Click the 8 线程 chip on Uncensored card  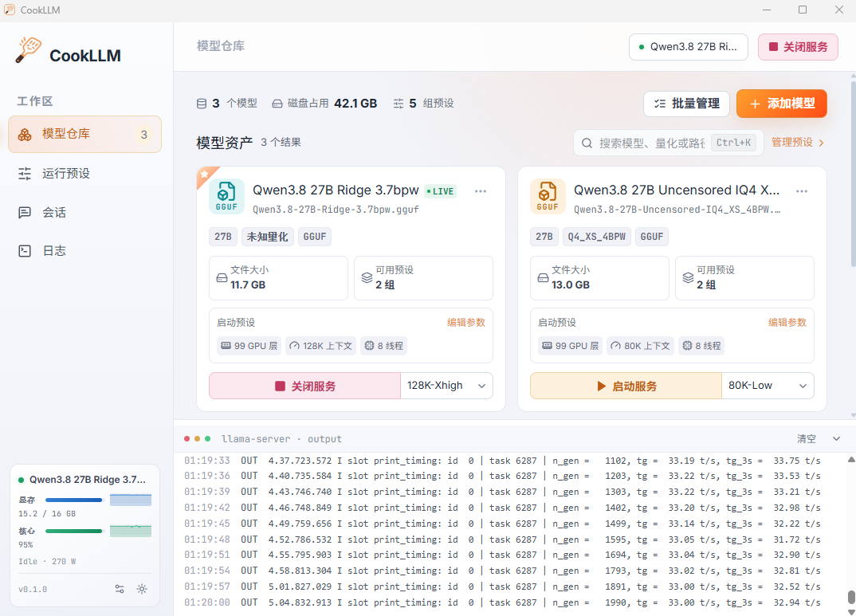tap(701, 346)
